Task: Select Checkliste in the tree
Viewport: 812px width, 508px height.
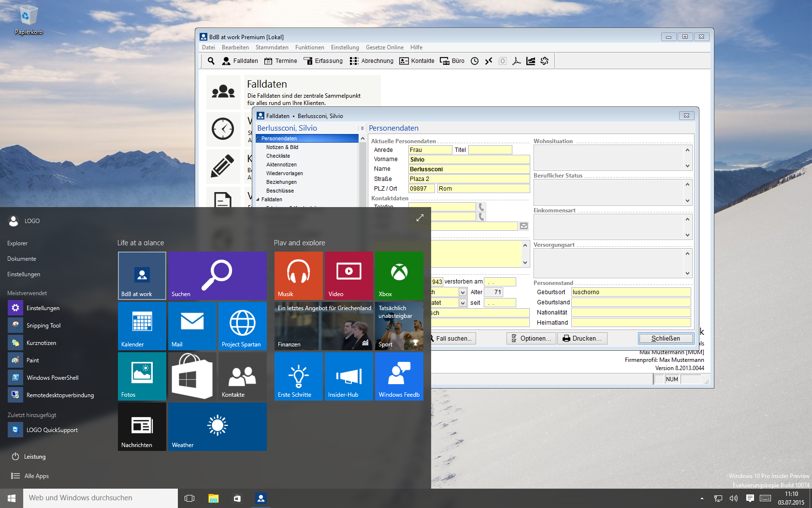Action: tap(278, 156)
